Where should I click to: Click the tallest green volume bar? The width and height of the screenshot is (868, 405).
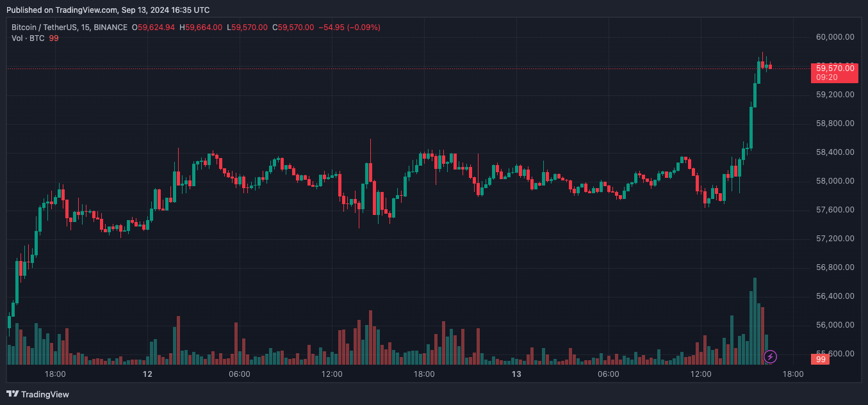755,321
